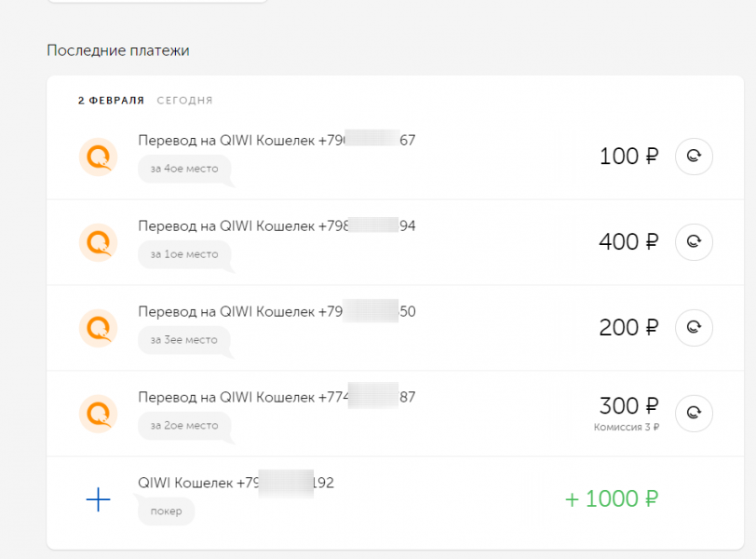Open the transfer ending in 50
This screenshot has width=756, height=559.
click(276, 312)
